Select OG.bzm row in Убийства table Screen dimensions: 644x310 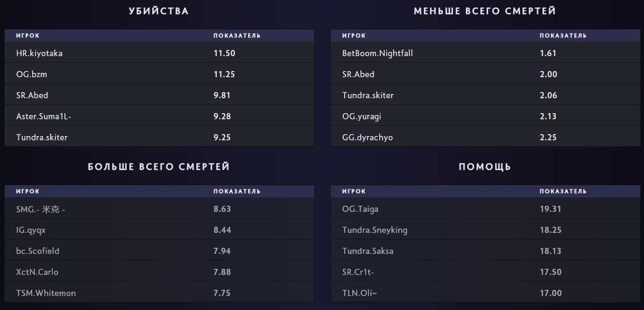click(x=159, y=74)
